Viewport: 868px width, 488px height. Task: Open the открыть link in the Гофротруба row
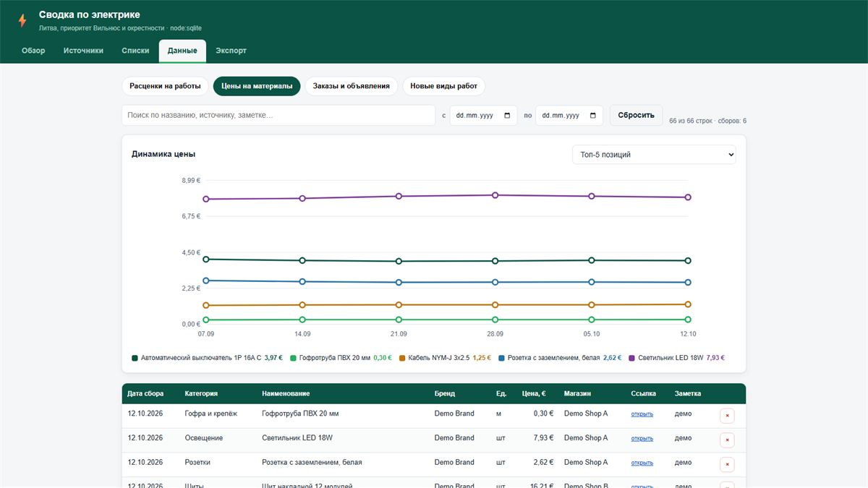[x=642, y=414]
